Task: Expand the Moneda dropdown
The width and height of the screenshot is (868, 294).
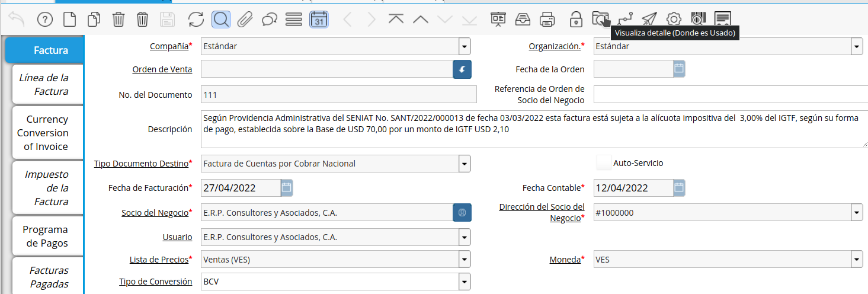Action: (x=857, y=259)
